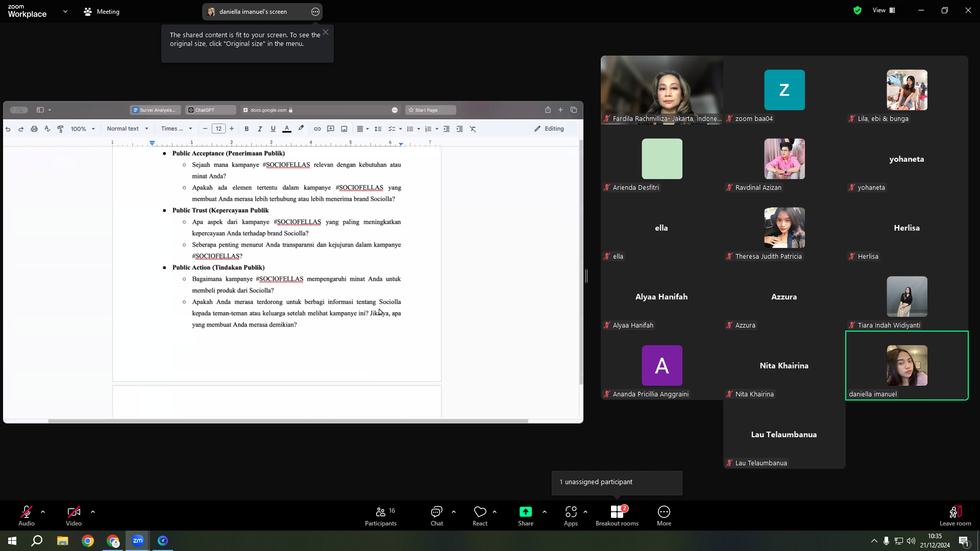Click the increase indent icon
This screenshot has width=980, height=551.
click(x=460, y=129)
